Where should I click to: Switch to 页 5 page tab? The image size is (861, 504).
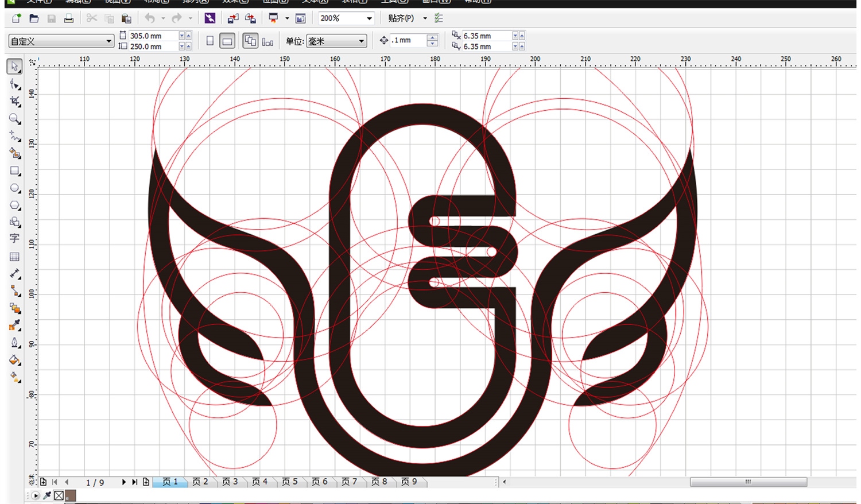[x=290, y=482]
